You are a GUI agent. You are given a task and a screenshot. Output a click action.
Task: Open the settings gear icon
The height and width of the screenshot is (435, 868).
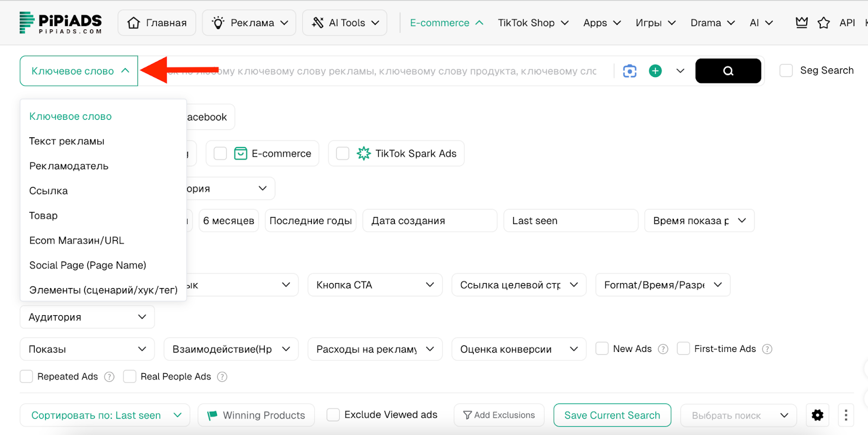pos(818,415)
